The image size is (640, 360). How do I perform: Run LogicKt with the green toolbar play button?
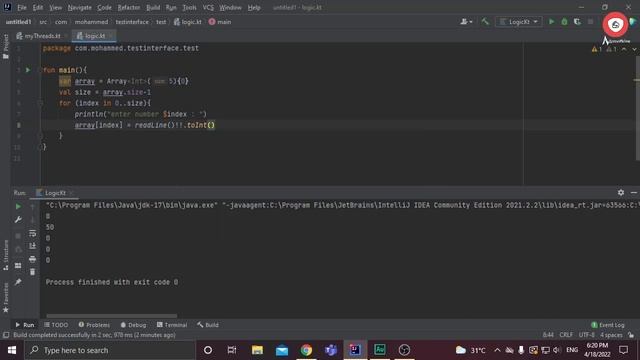tap(551, 22)
